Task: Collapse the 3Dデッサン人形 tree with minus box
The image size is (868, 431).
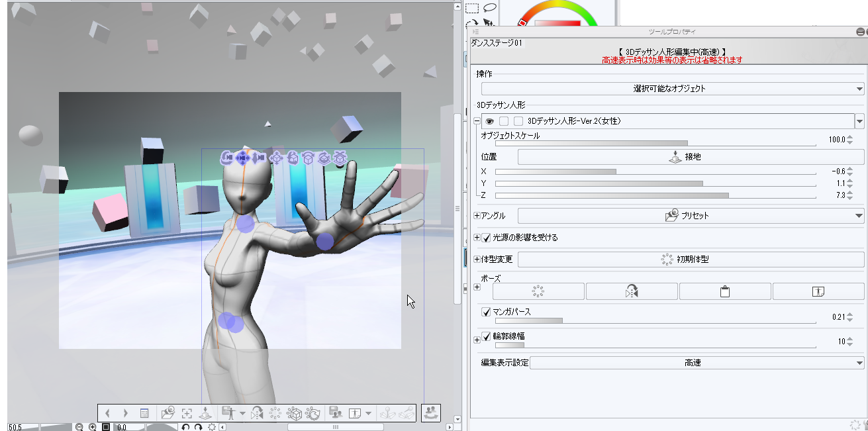Action: [477, 121]
